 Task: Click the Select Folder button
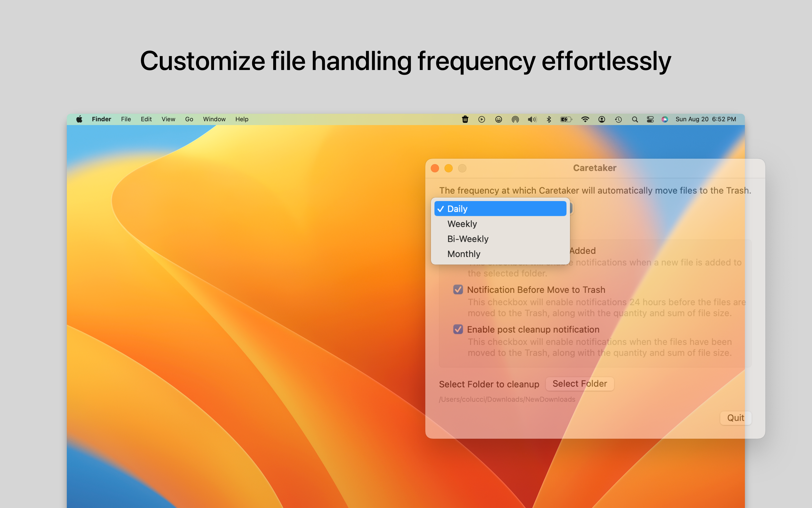[580, 384]
